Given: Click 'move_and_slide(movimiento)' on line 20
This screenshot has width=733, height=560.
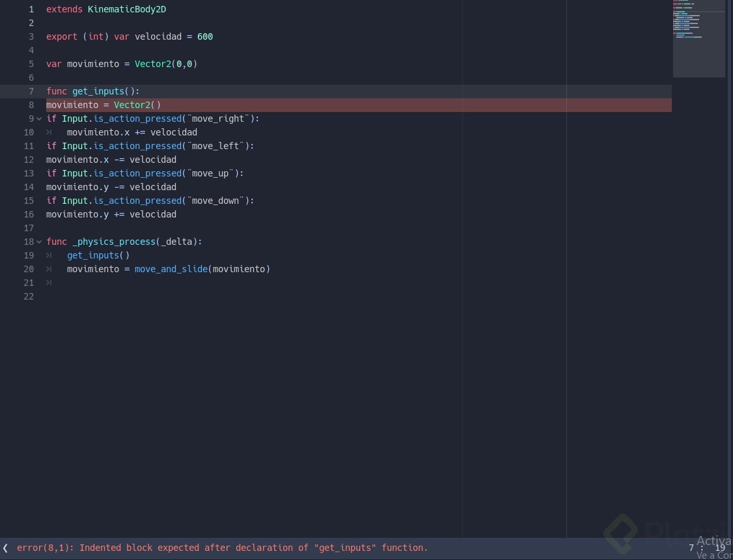Looking at the screenshot, I should (202, 269).
